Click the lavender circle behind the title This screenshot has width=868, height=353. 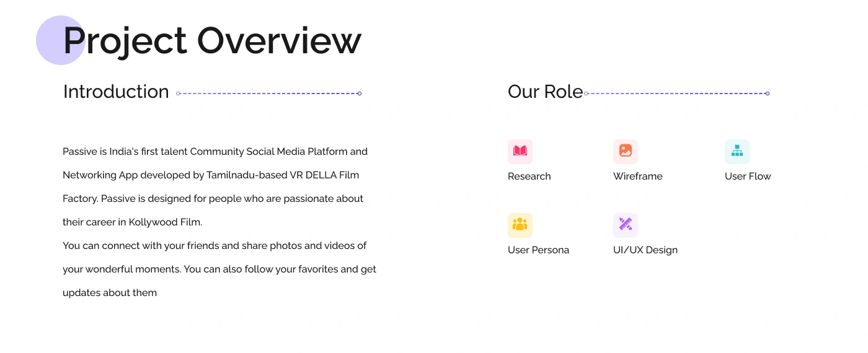(x=61, y=40)
